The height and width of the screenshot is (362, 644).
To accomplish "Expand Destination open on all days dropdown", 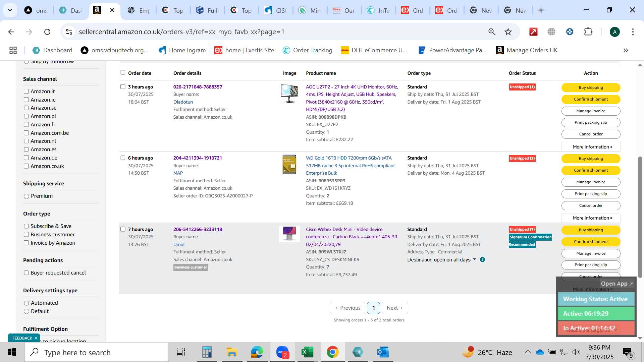I will coord(441,260).
